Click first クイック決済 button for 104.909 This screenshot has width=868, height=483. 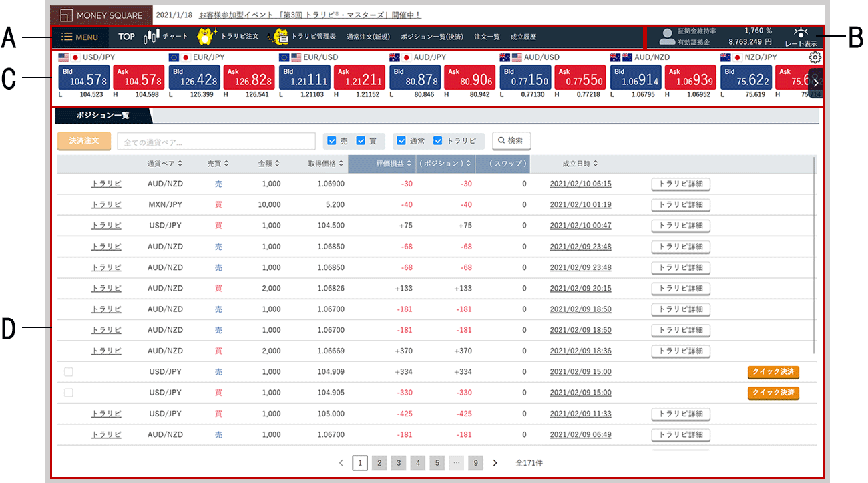coord(773,372)
